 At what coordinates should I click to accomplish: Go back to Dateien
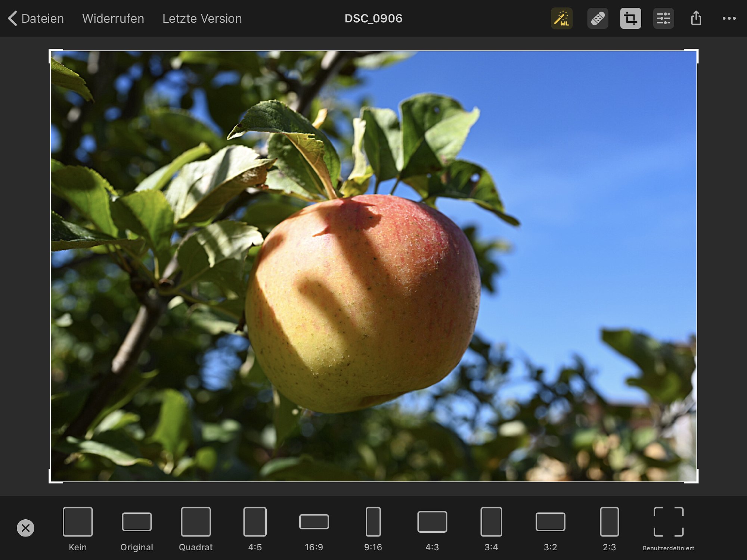36,18
